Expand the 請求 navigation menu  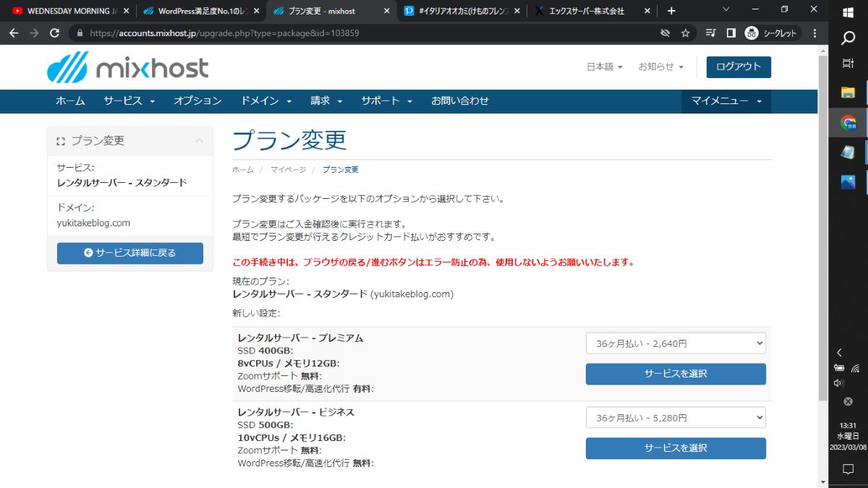point(326,101)
